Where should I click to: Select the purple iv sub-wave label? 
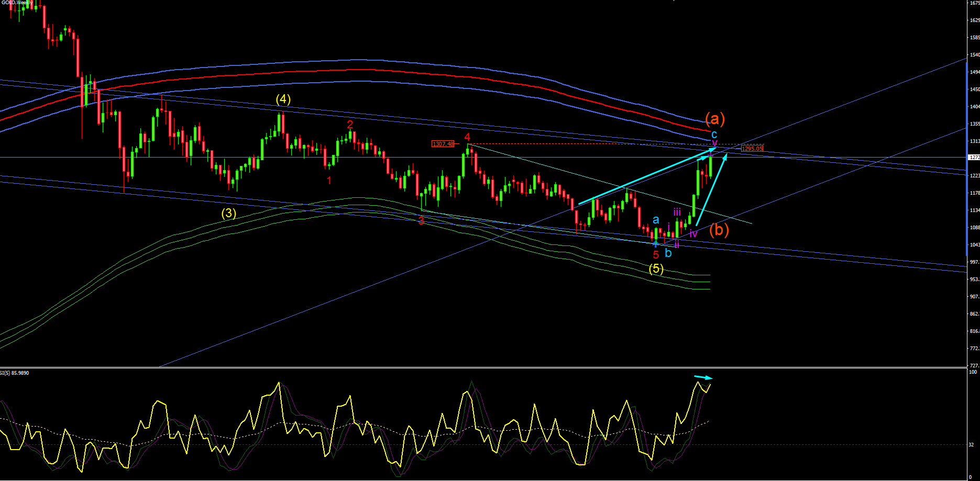point(693,234)
